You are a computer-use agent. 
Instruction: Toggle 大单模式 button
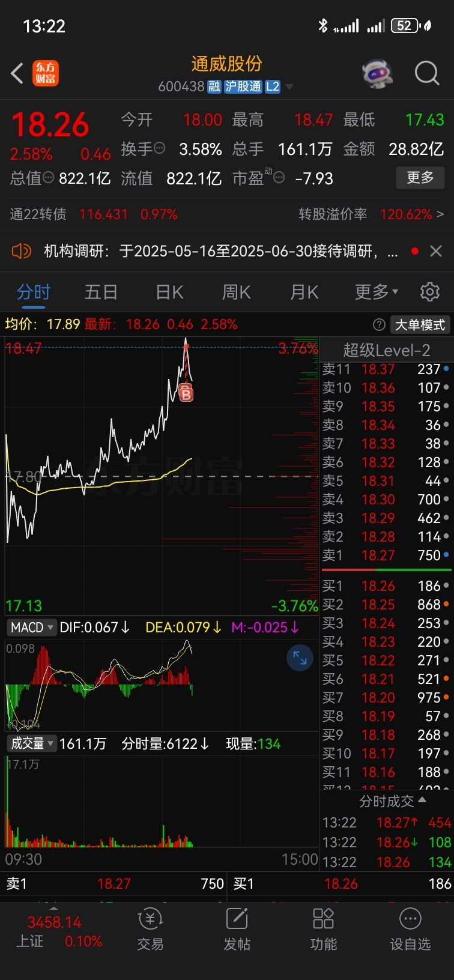(x=420, y=325)
